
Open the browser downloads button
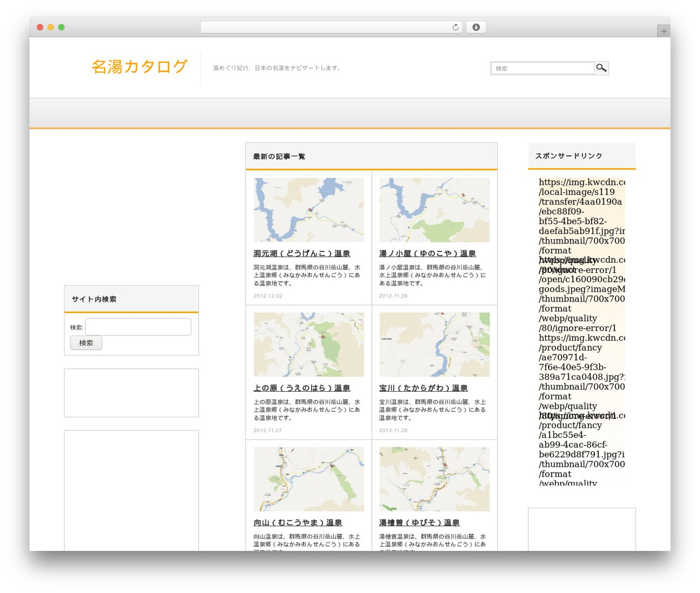pos(476,27)
